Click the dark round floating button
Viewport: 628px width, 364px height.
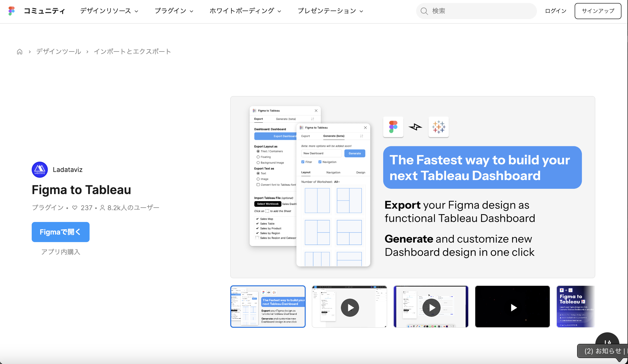(x=607, y=339)
